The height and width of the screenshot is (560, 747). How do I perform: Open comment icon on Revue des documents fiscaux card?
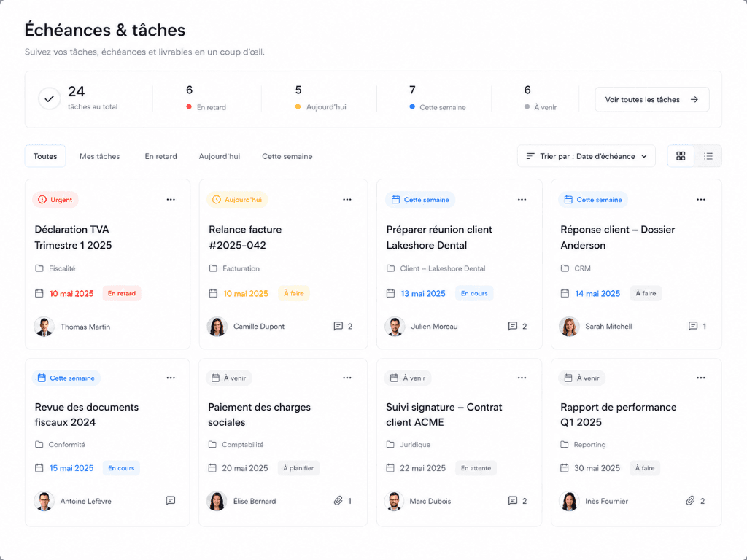coord(171,500)
